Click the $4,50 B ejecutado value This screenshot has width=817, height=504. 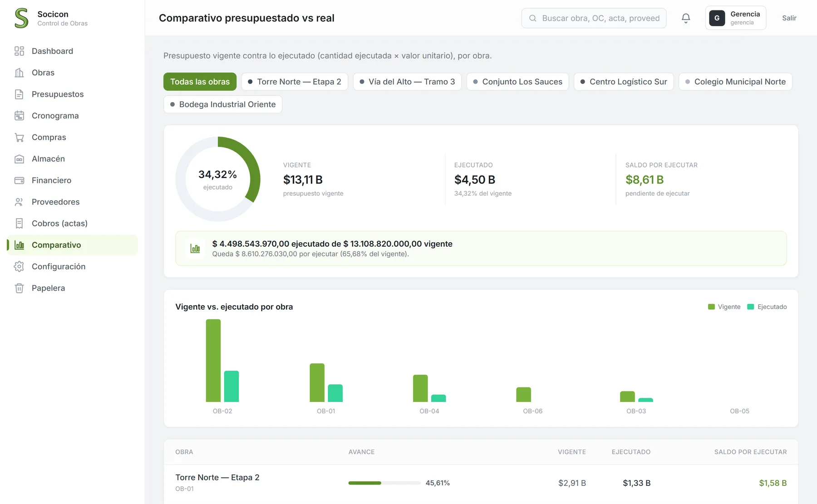coord(475,180)
